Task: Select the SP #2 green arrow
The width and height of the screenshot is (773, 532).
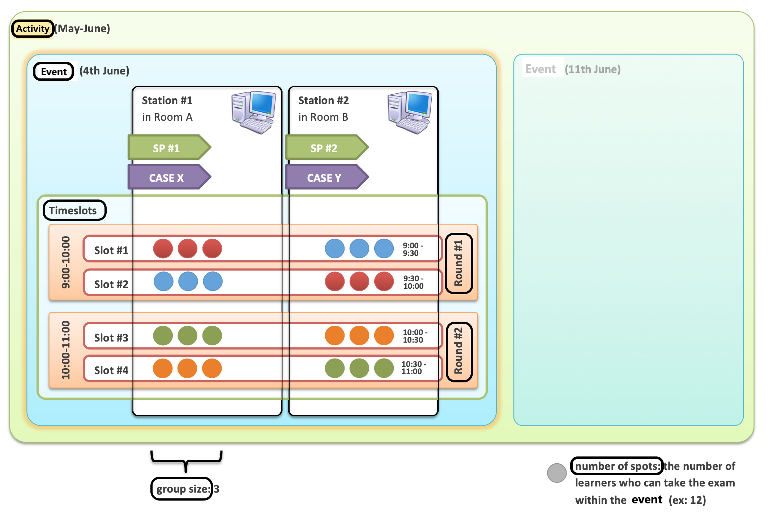Action: point(327,147)
